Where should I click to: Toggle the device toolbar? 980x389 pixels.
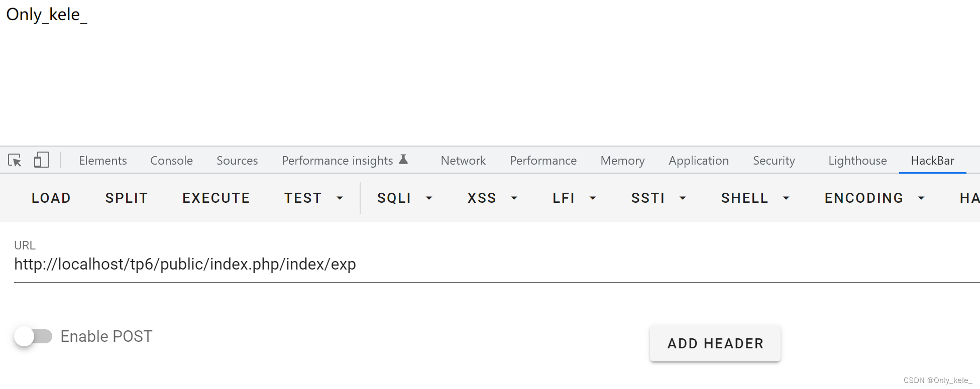click(x=41, y=160)
